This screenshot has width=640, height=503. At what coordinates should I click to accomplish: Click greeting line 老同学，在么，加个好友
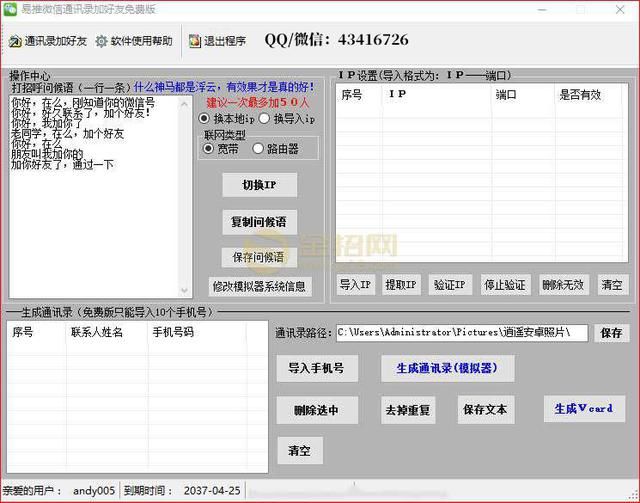pyautogui.click(x=67, y=134)
